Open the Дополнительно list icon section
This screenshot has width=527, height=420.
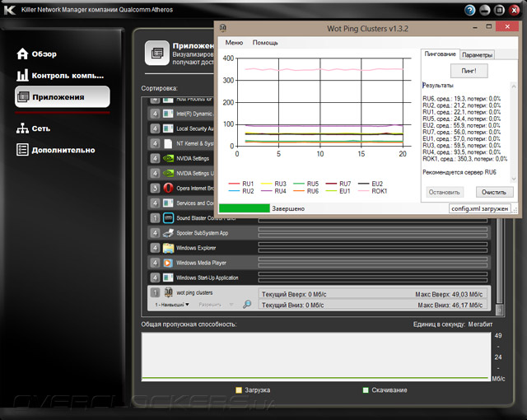tap(22, 150)
